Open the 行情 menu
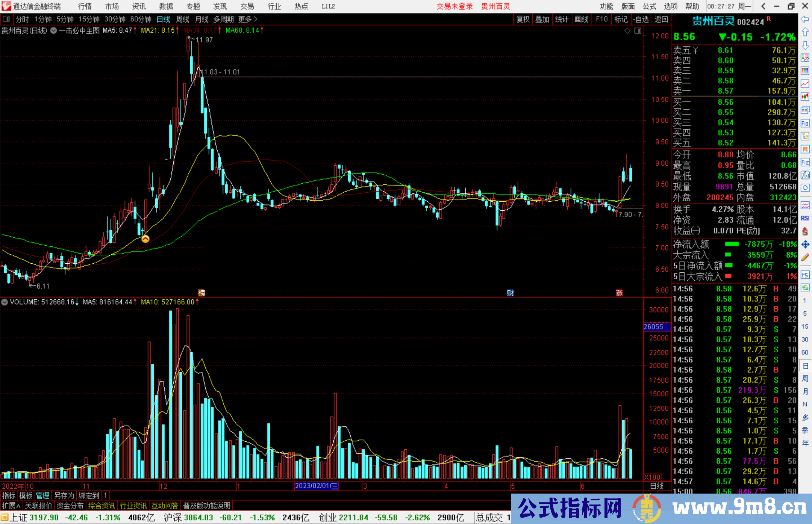This screenshot has height=524, width=812. [85, 6]
